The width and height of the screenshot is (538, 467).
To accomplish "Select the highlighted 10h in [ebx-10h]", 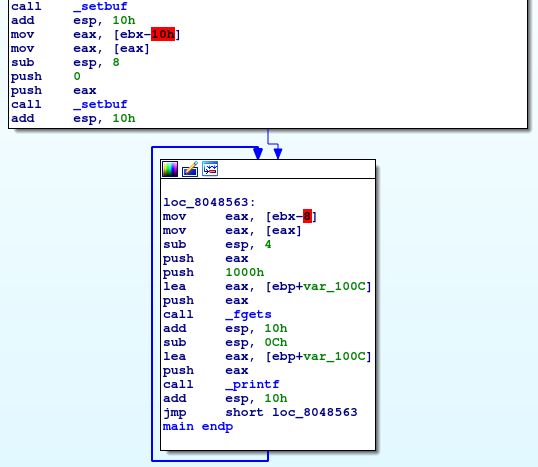I will pyautogui.click(x=163, y=34).
